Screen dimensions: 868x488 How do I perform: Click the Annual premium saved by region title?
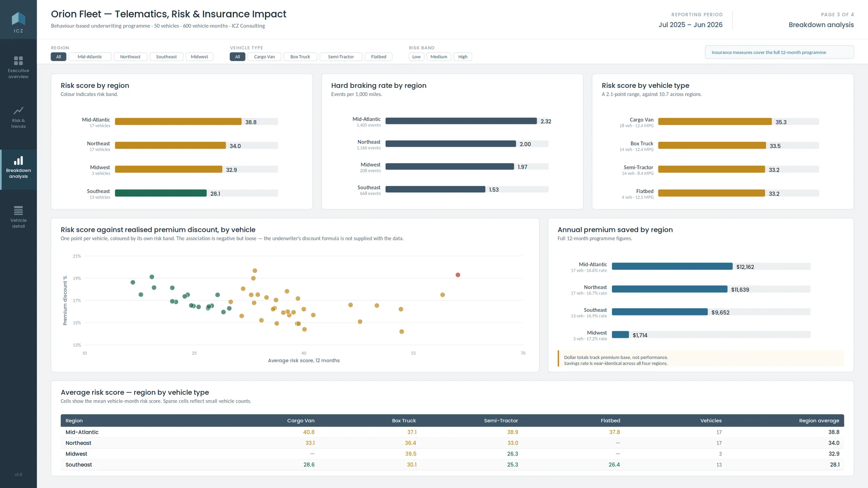[x=615, y=230]
